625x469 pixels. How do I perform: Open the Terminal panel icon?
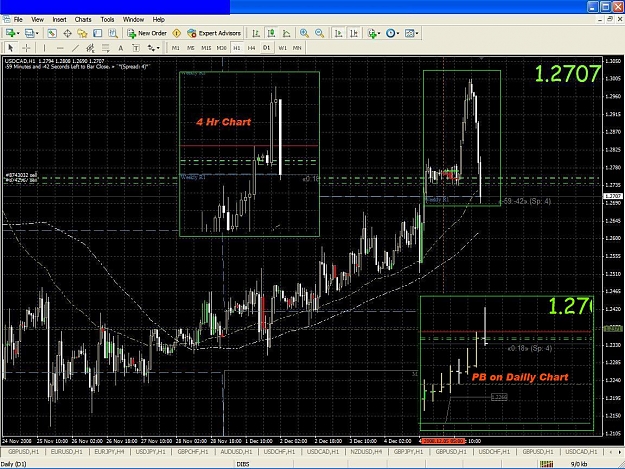click(x=98, y=33)
